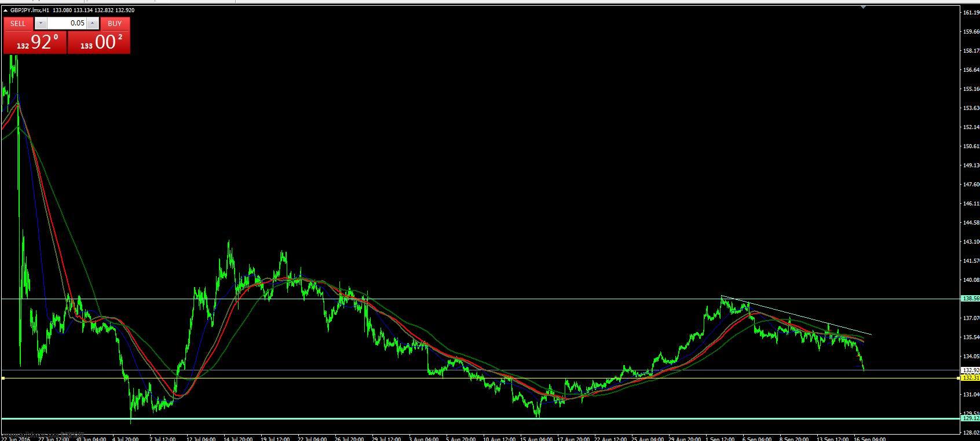This screenshot has height=441, width=980.
Task: Decrease lot volume with the down arrow
Action: pyautogui.click(x=41, y=23)
